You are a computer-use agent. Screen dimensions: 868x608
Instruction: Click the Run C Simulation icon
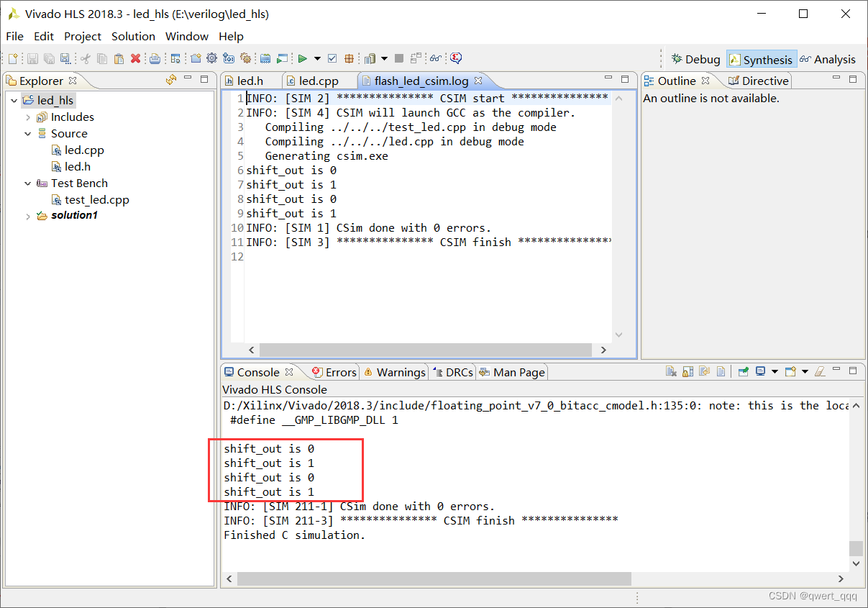282,58
